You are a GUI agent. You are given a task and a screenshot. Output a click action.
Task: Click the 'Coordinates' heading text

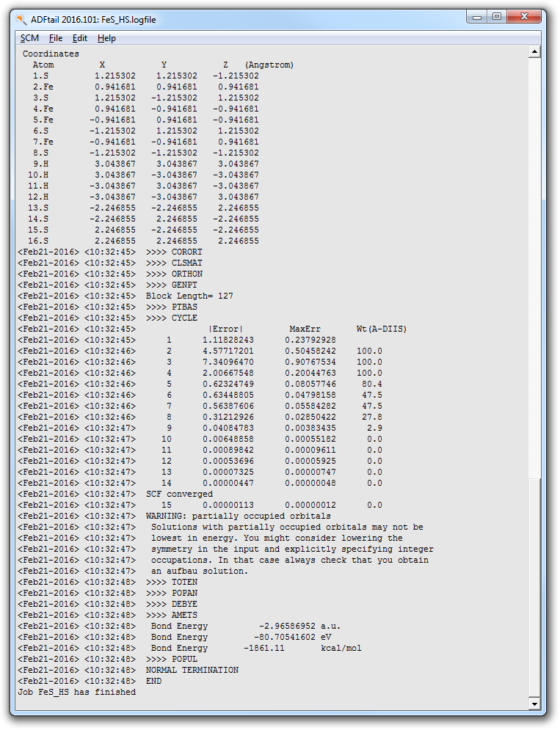point(51,54)
